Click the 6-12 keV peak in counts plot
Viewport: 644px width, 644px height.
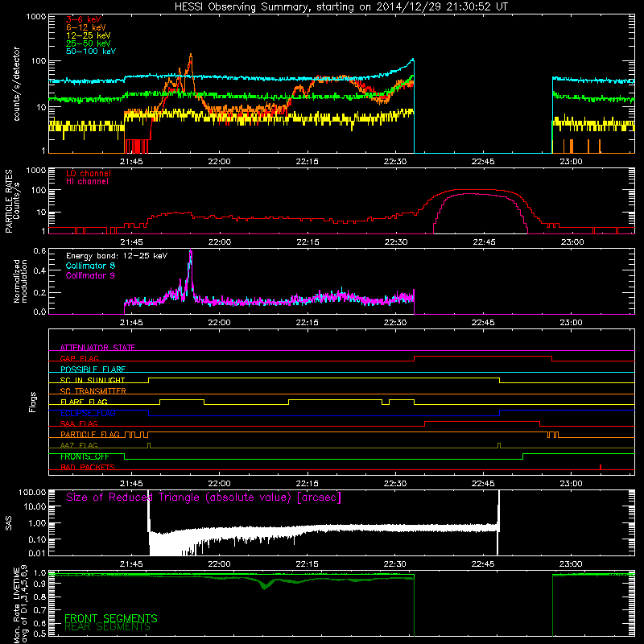click(x=191, y=55)
